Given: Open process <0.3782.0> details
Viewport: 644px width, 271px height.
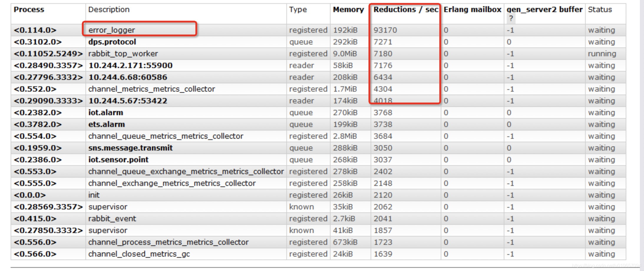Looking at the screenshot, I should [38, 124].
